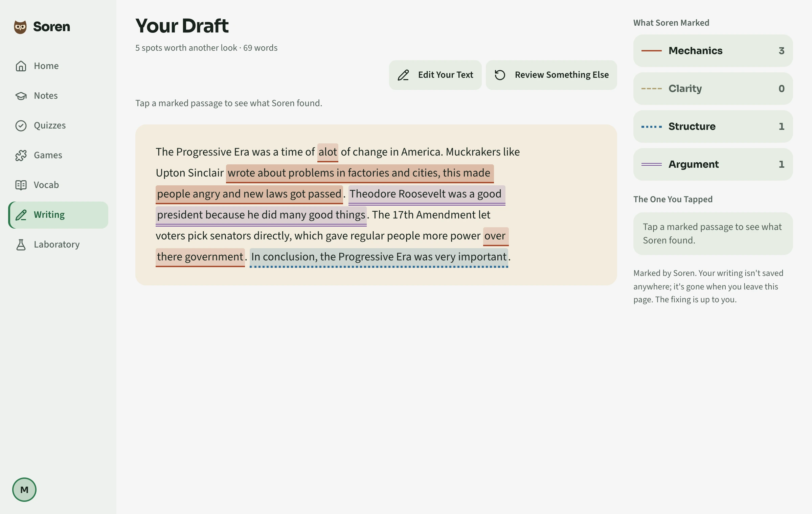Click the pencil icon on Edit Your Text
This screenshot has height=514, width=812.
coord(403,75)
